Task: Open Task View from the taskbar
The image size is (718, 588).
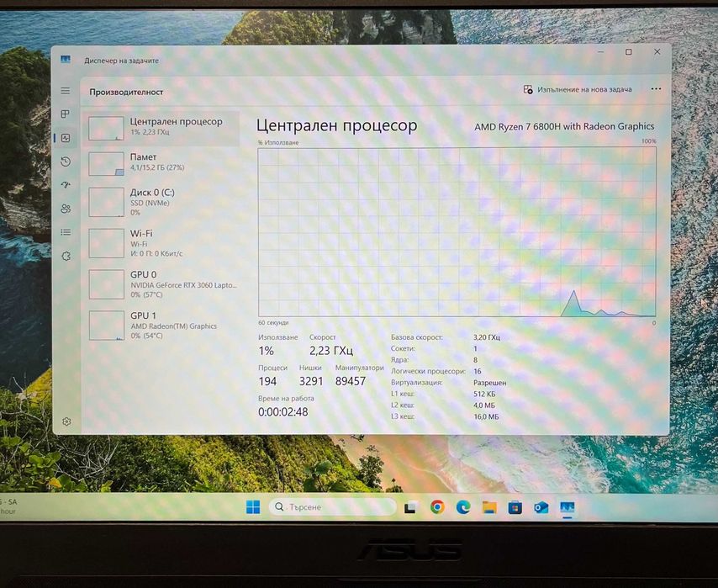Action: coord(409,507)
